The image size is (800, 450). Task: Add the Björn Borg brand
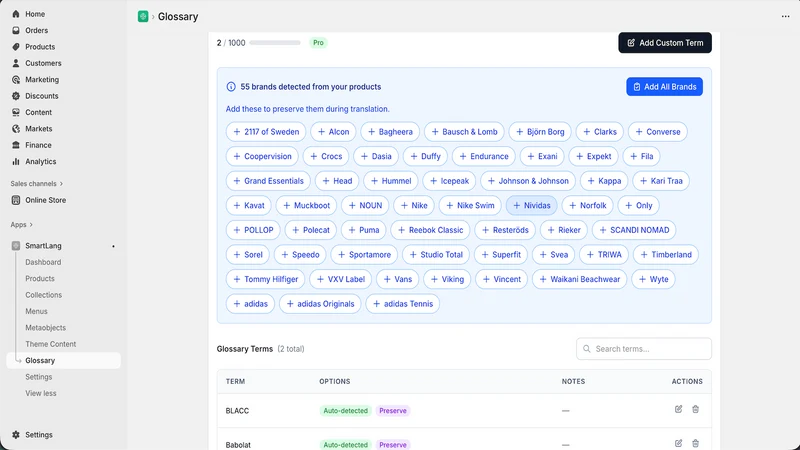pos(540,132)
